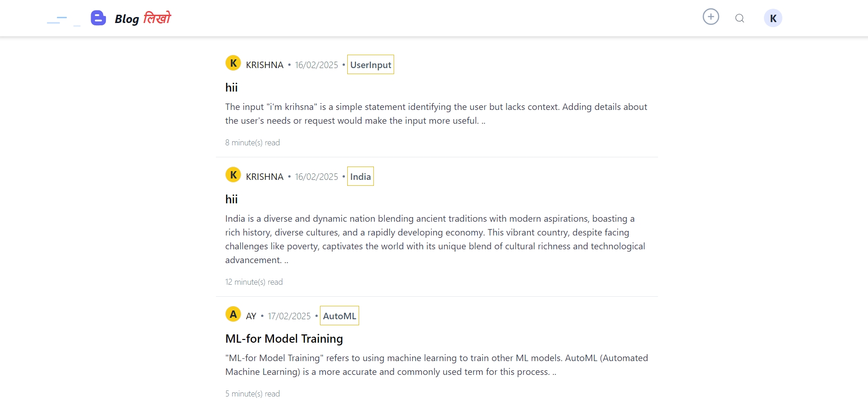
Task: Select the UserInput tag
Action: point(371,64)
